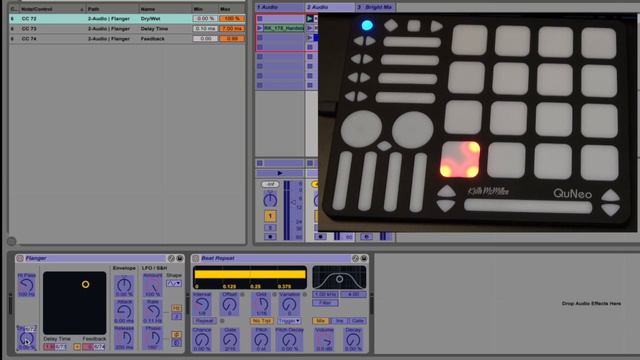Viewport: 640px width, 360px height.
Task: Click Max value 100 % for CC 72
Action: tap(231, 19)
